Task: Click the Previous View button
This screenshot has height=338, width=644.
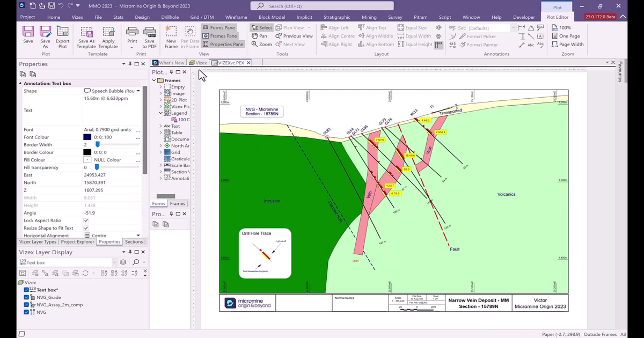Action: click(294, 36)
